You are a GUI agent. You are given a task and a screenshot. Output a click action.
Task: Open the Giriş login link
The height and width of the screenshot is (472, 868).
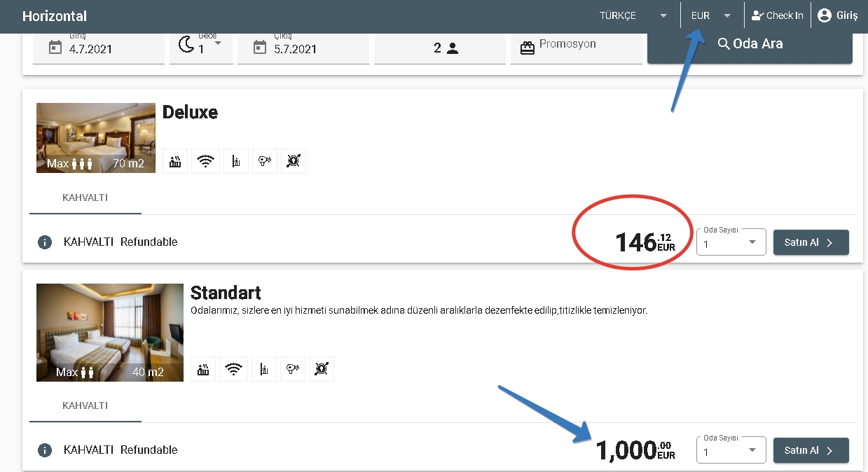pos(838,15)
